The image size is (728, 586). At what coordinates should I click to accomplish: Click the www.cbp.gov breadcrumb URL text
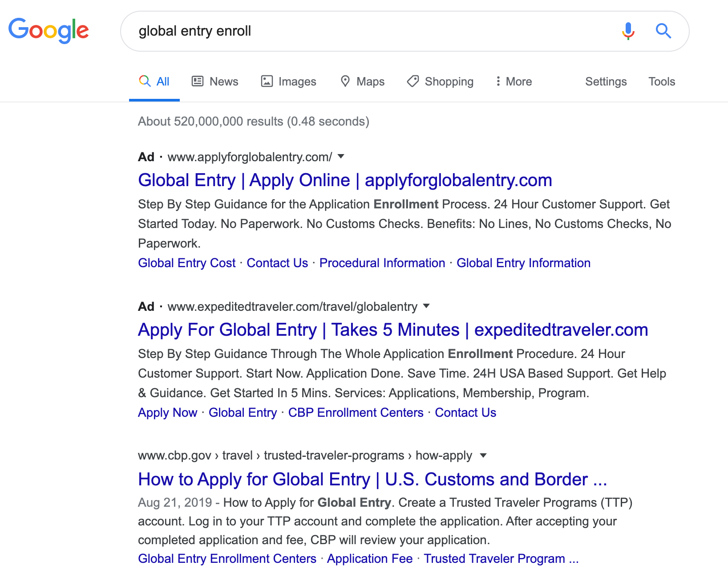click(x=305, y=456)
